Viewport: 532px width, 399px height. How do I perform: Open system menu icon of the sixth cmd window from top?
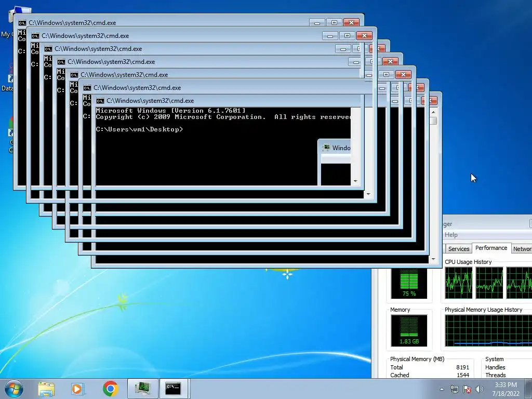click(87, 88)
